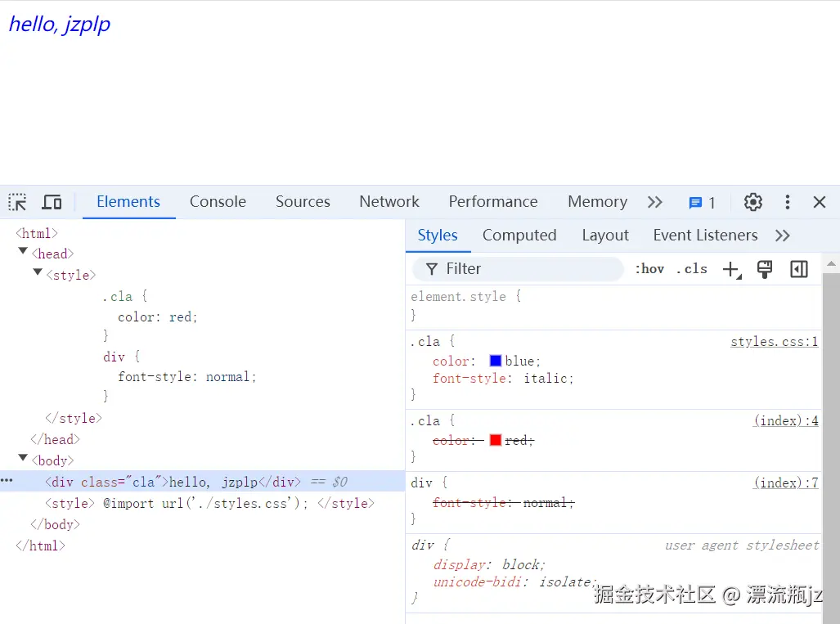The width and height of the screenshot is (840, 624).
Task: Toggle element classes with .cls button
Action: (x=691, y=268)
